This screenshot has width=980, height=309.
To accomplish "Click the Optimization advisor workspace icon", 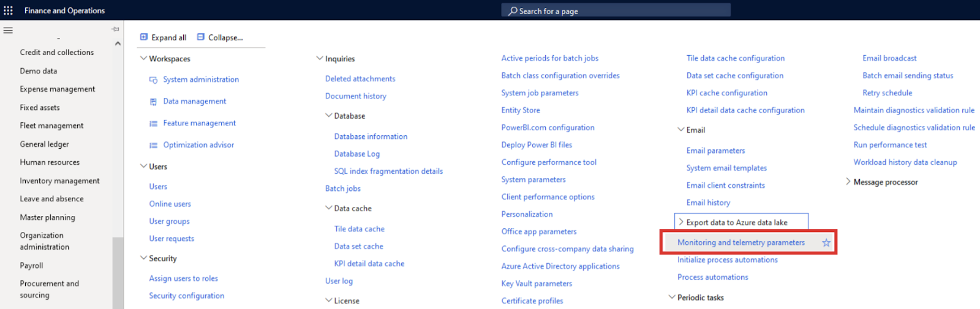I will 153,146.
